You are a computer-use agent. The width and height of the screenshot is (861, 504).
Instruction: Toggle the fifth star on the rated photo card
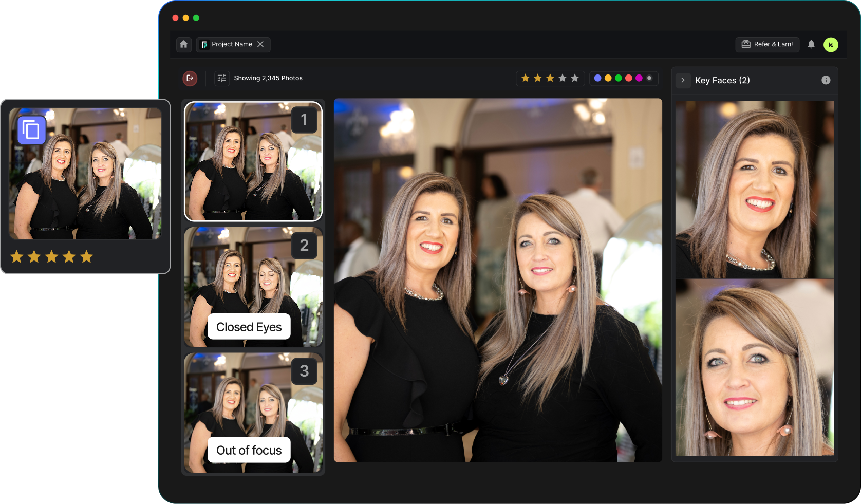point(86,256)
